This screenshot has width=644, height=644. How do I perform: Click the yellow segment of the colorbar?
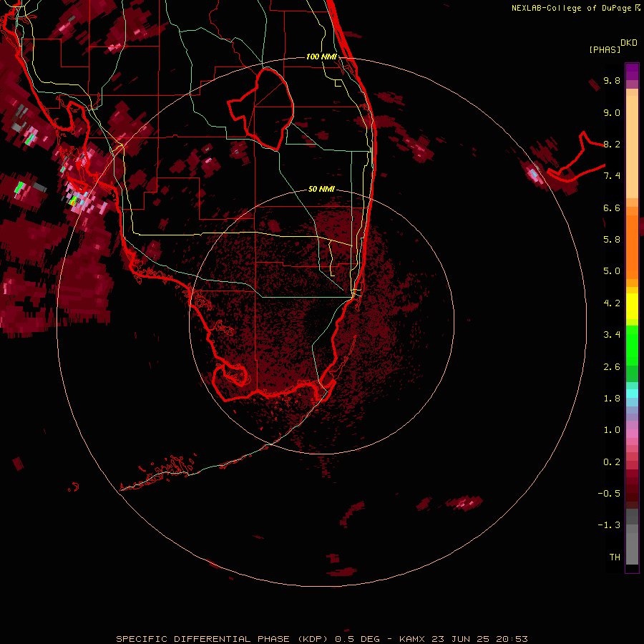[632, 306]
